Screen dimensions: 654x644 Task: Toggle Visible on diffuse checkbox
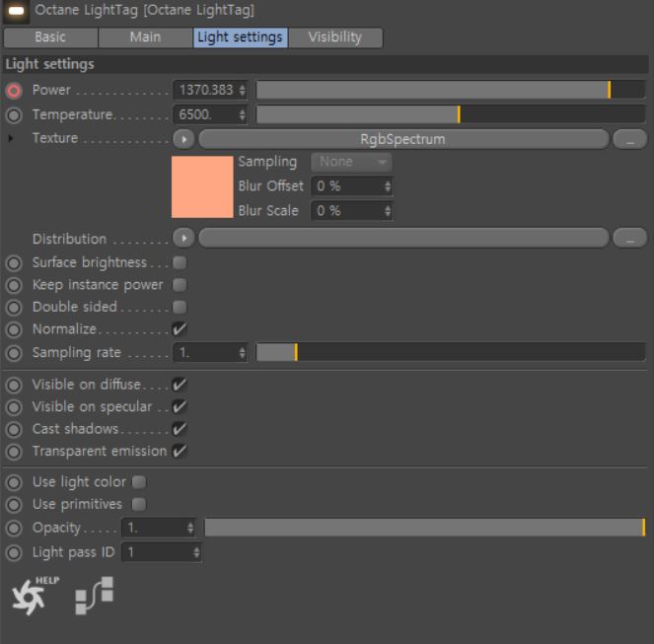[x=180, y=385]
